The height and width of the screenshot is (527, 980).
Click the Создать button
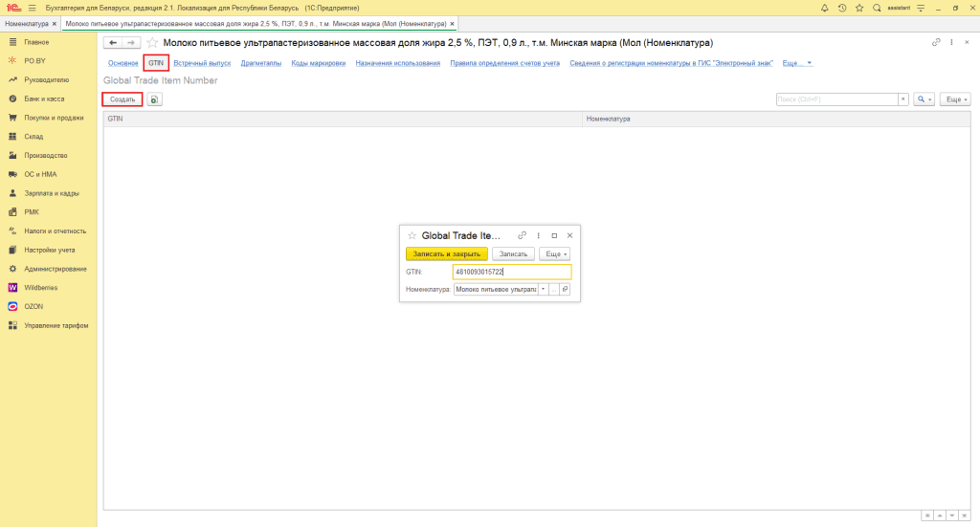click(122, 99)
